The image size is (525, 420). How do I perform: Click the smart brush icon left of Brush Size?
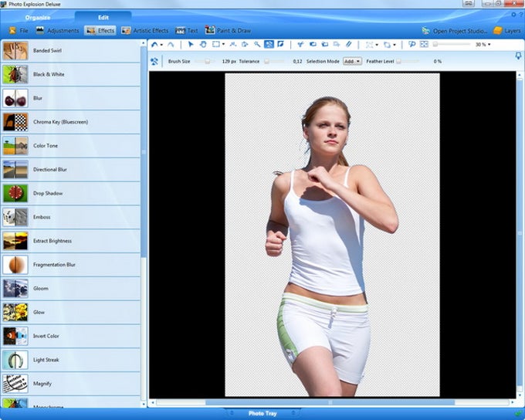[x=154, y=61]
